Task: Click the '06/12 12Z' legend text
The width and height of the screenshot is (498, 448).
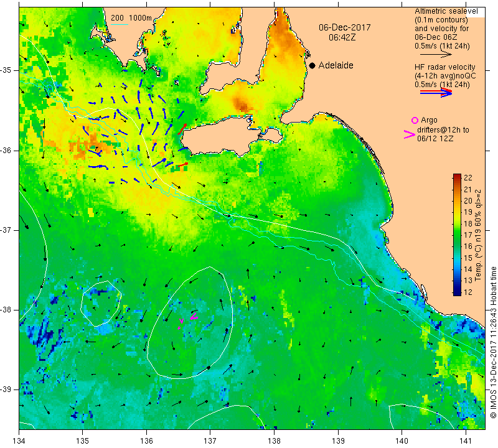Action: [x=435, y=139]
